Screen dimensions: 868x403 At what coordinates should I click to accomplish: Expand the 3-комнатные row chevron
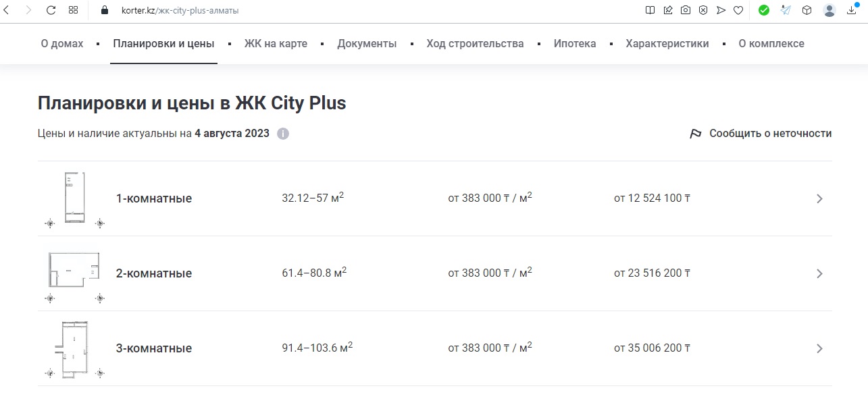click(819, 348)
